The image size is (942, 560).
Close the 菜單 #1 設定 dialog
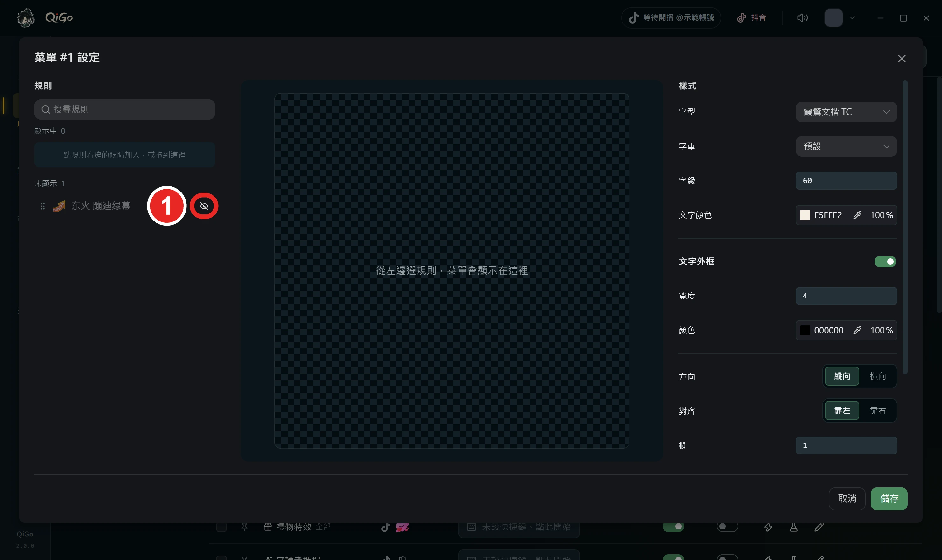click(902, 59)
